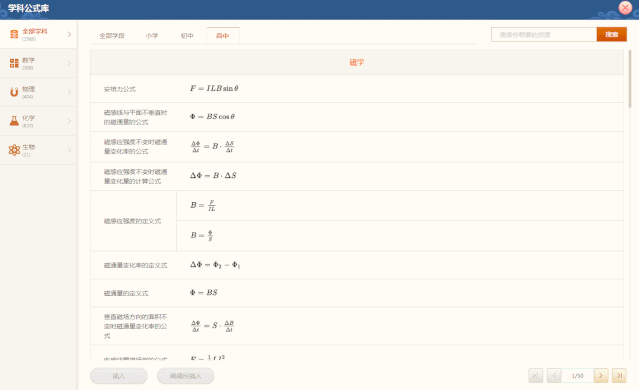Click the 磁感应强度的定义式 label
639x390 pixels.
pyautogui.click(x=132, y=221)
